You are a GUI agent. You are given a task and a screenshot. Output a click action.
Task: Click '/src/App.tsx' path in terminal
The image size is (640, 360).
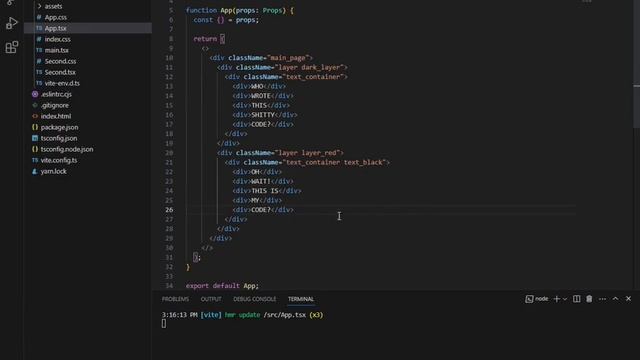[284, 315]
